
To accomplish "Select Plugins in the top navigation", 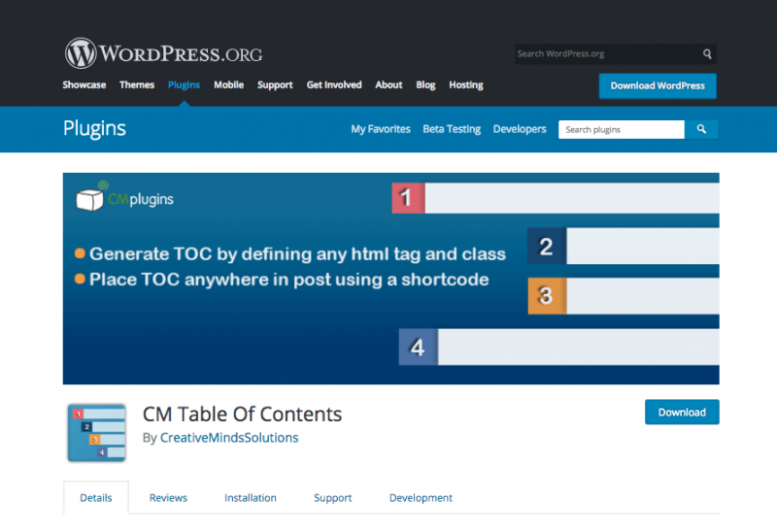I will (x=184, y=84).
